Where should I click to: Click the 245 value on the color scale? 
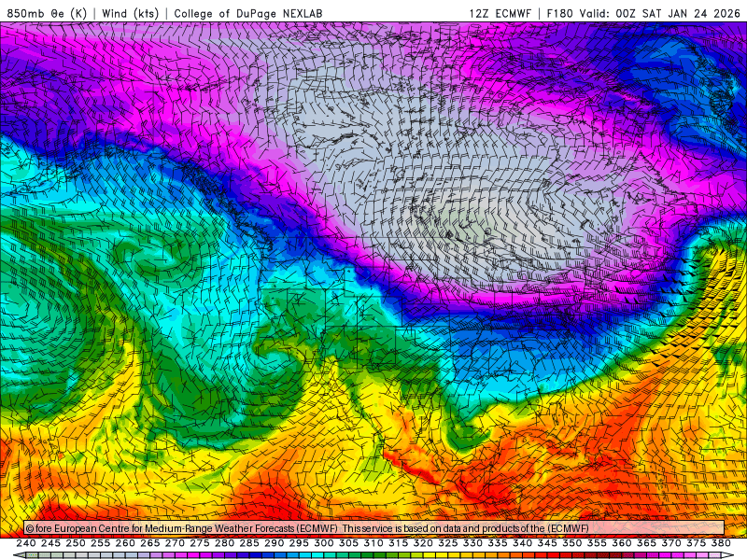point(50,543)
